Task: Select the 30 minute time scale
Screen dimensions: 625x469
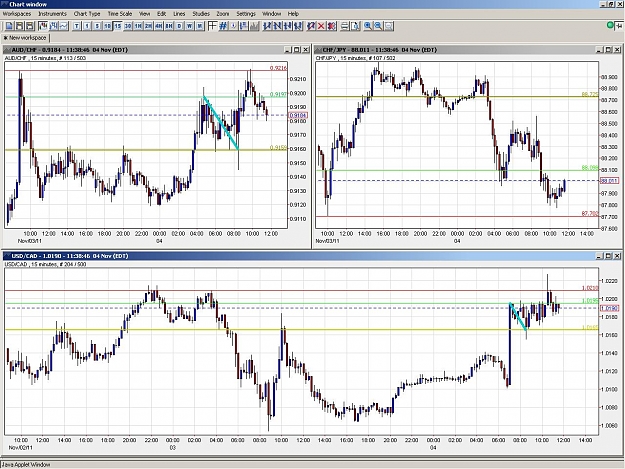Action: coord(128,26)
